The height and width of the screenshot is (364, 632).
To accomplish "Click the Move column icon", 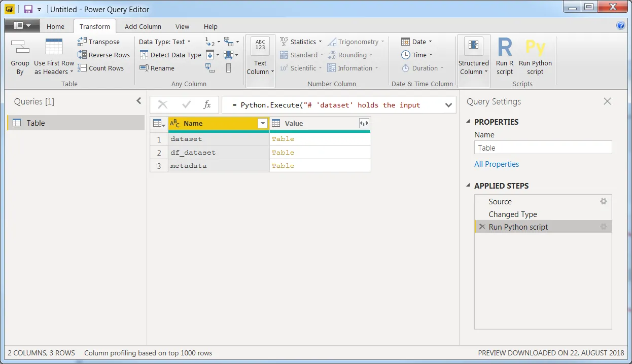I will click(x=228, y=55).
